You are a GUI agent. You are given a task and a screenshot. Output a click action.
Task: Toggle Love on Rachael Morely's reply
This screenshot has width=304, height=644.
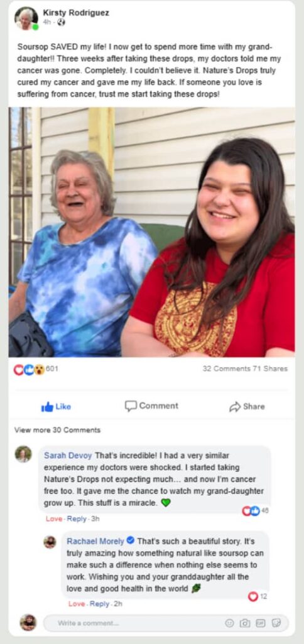[76, 604]
